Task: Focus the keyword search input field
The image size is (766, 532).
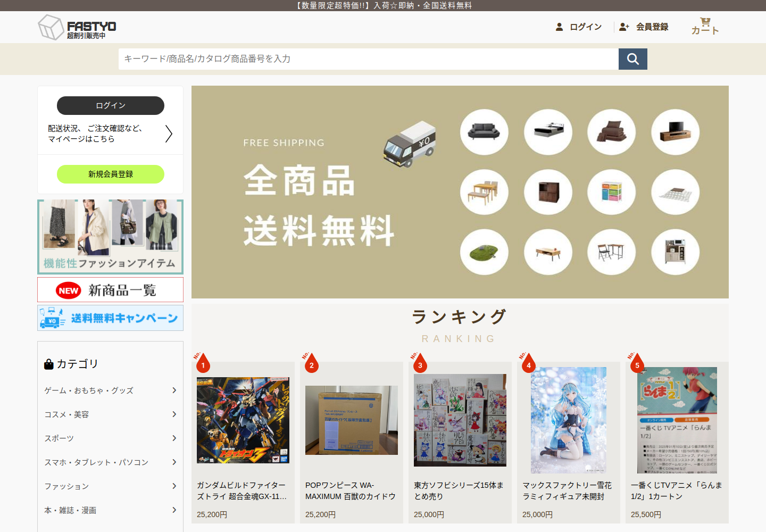Action: point(369,59)
